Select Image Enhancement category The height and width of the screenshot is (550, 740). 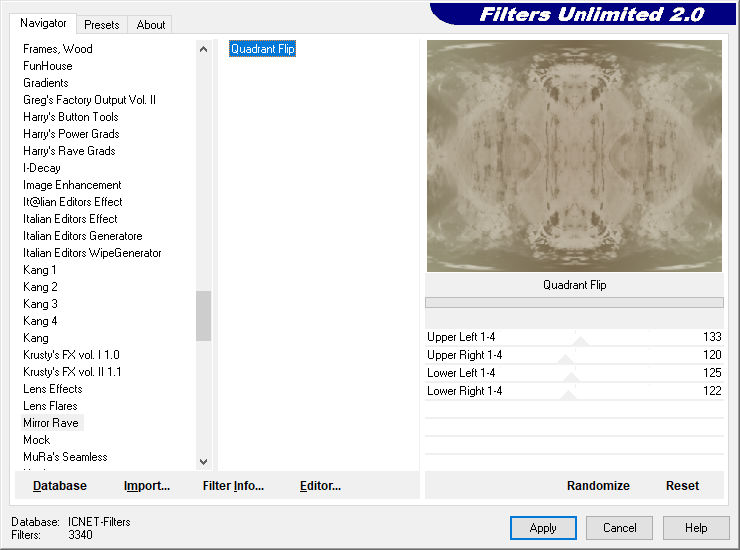[72, 185]
